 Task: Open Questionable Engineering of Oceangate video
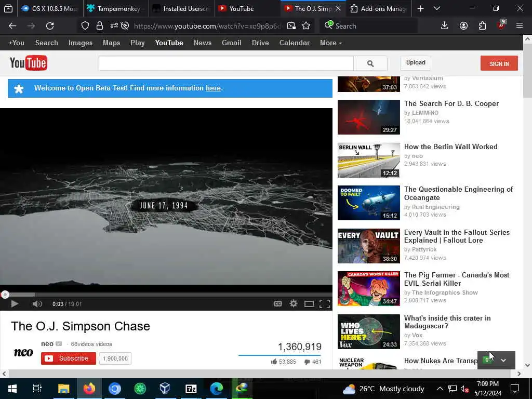click(458, 193)
